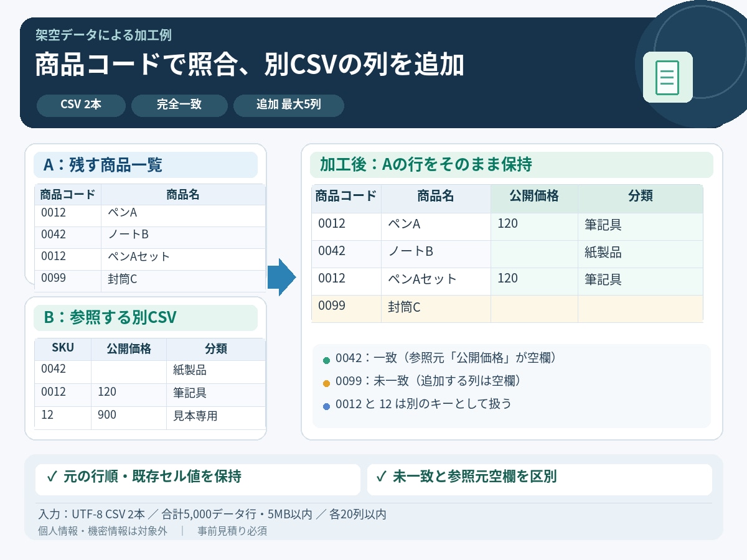Click the subtitle 架空データによる加工例

click(x=103, y=35)
